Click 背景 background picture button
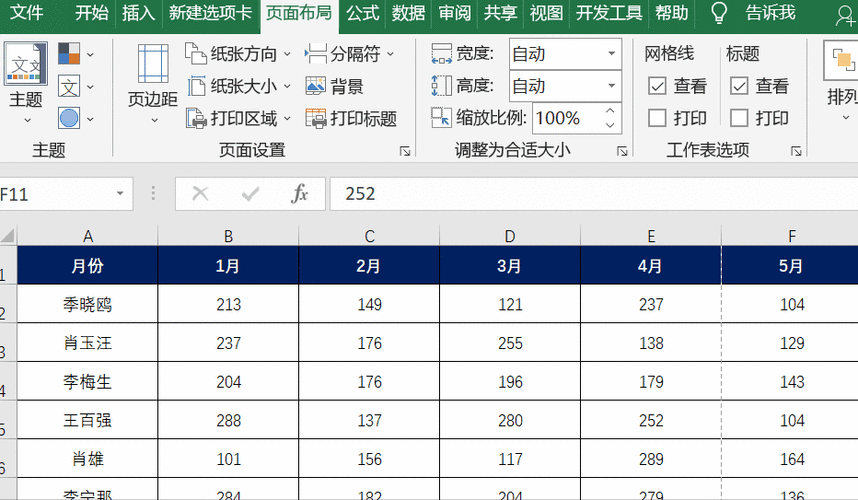Image resolution: width=858 pixels, height=500 pixels. pos(334,86)
